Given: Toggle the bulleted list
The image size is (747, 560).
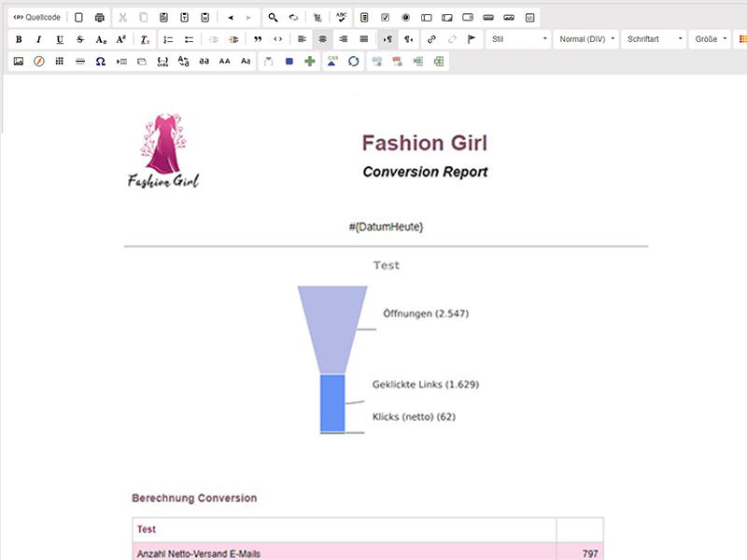Looking at the screenshot, I should tap(190, 39).
